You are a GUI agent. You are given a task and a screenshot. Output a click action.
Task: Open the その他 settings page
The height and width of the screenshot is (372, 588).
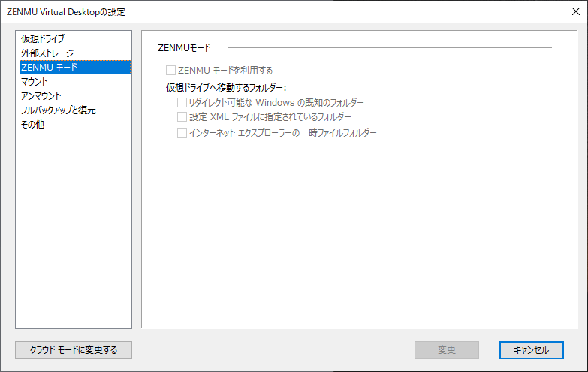pos(74,124)
